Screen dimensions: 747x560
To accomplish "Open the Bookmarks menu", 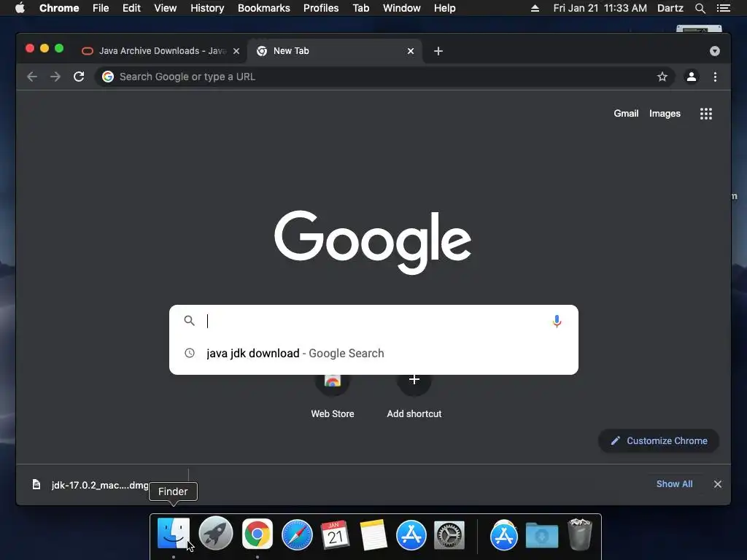I will 264,8.
